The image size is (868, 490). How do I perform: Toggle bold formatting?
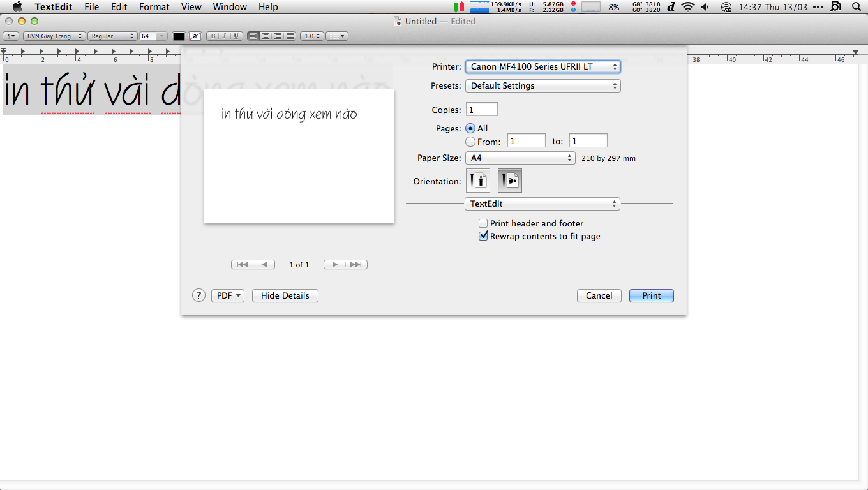[x=213, y=36]
